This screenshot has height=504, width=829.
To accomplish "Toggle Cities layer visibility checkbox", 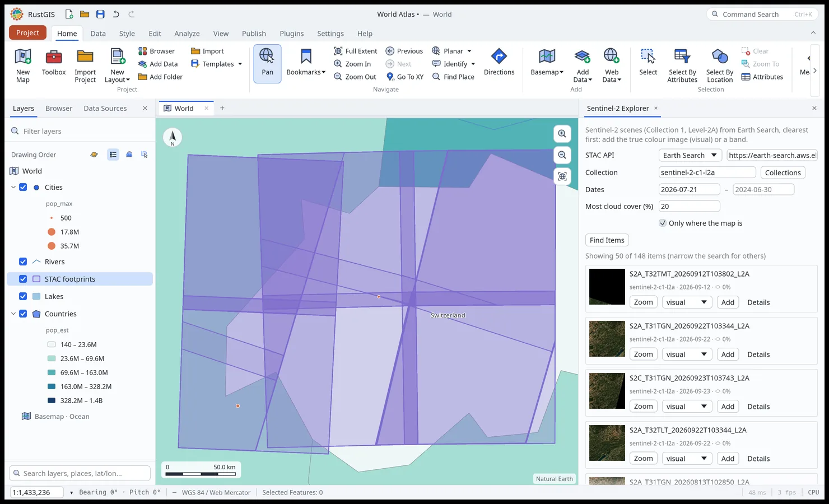I will pyautogui.click(x=23, y=187).
